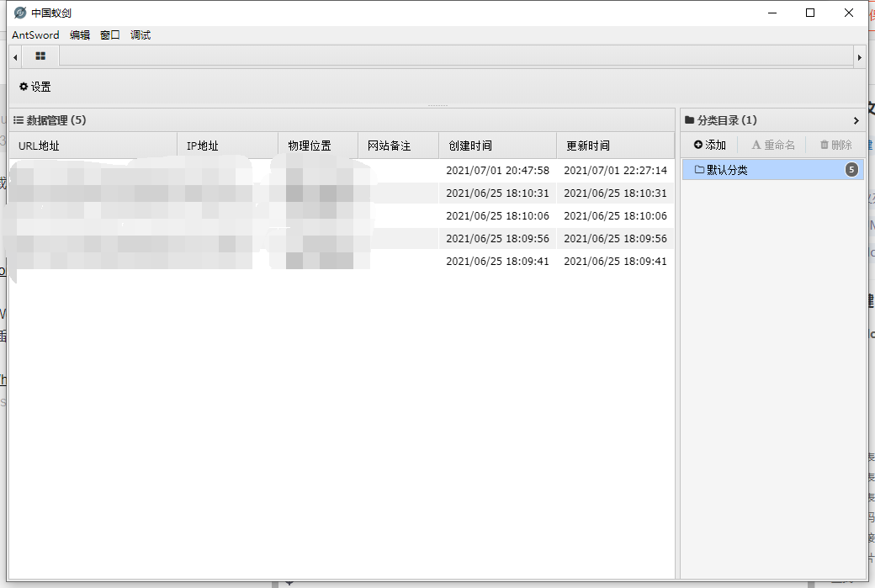Click update time 2021/06/25 18:09:56
The image size is (875, 588).
(x=616, y=239)
